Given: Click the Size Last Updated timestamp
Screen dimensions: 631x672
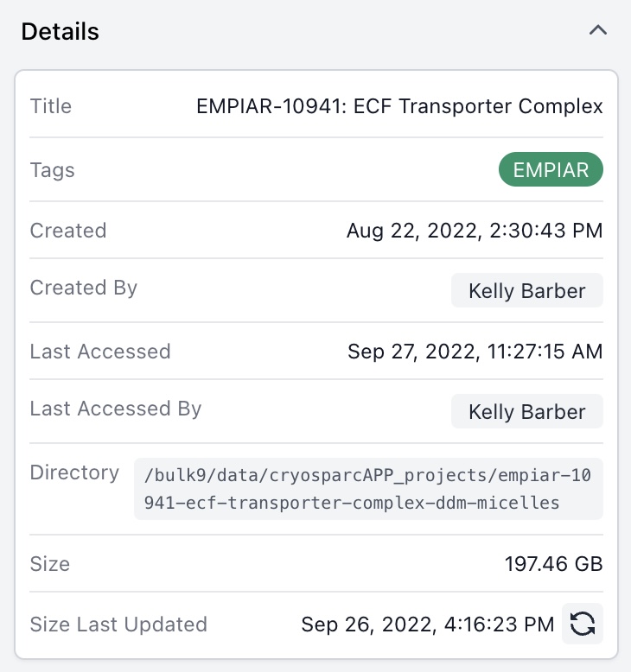Looking at the screenshot, I should [428, 624].
